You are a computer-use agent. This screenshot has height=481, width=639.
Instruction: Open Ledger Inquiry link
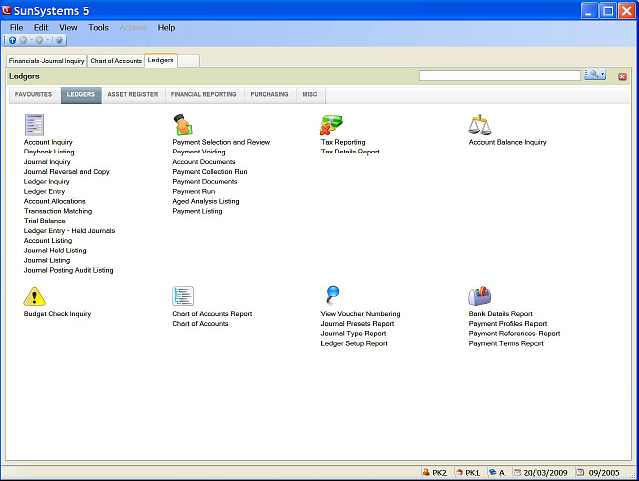click(46, 181)
